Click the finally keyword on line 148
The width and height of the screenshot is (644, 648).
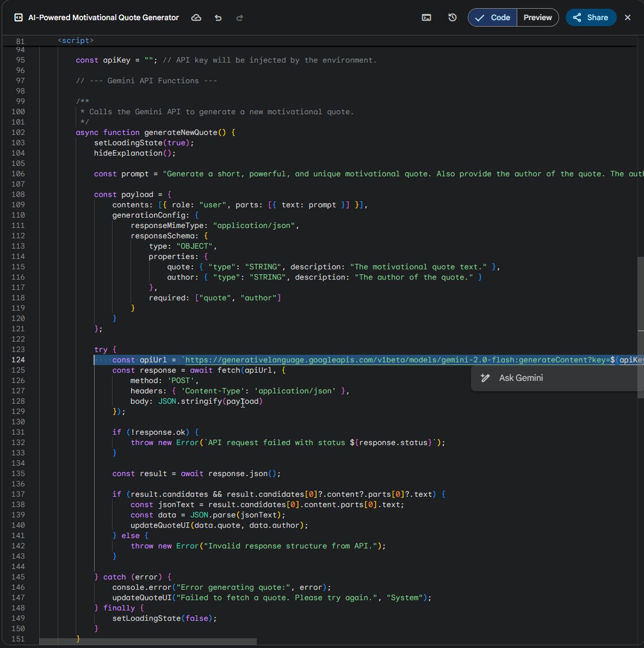[119, 608]
